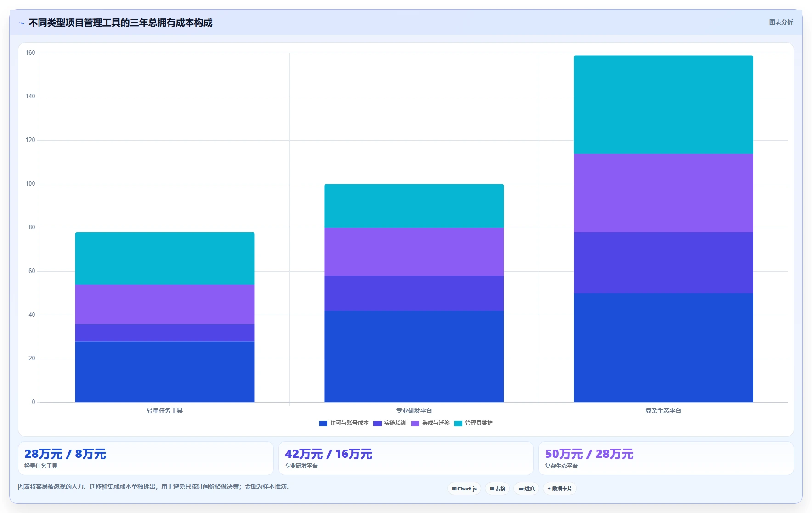Click the chart title 不同类型项目管理工具的三年总拥有成本构成
This screenshot has height=513, width=812.
120,23
